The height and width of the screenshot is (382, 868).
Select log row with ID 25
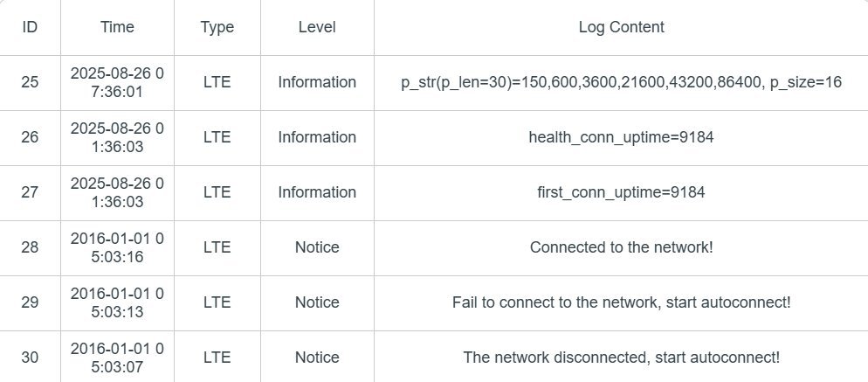pos(30,82)
